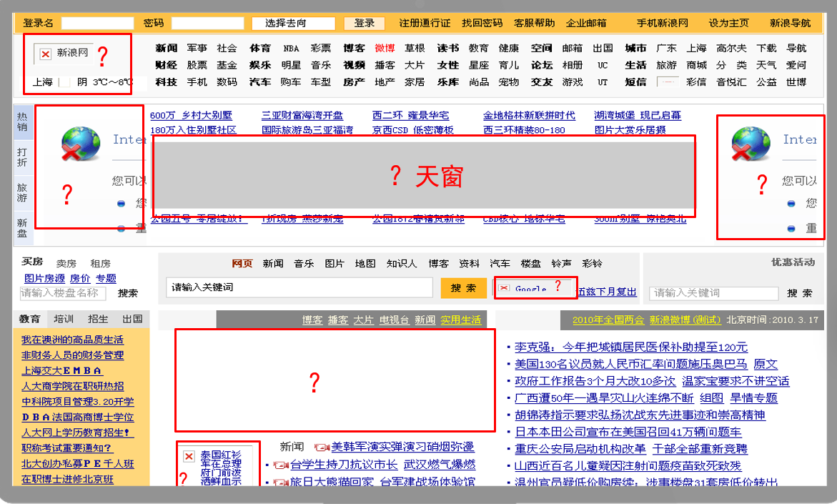This screenshot has height=504, width=837.
Task: Open 手机新浪网 link
Action: 663,23
